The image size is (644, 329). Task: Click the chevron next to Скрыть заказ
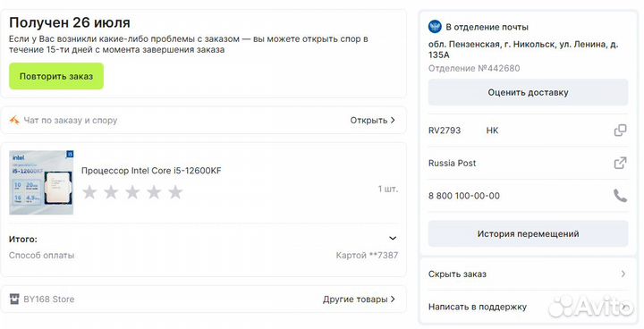click(623, 274)
